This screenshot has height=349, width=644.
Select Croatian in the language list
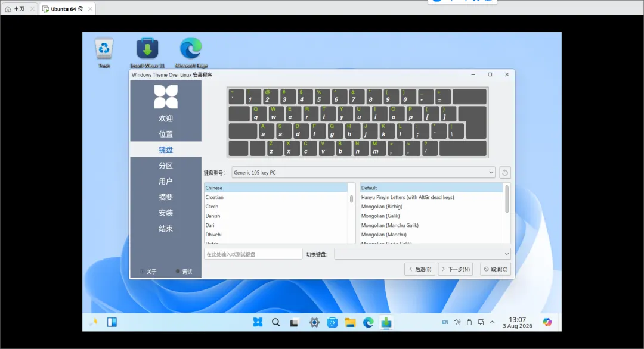coord(276,197)
